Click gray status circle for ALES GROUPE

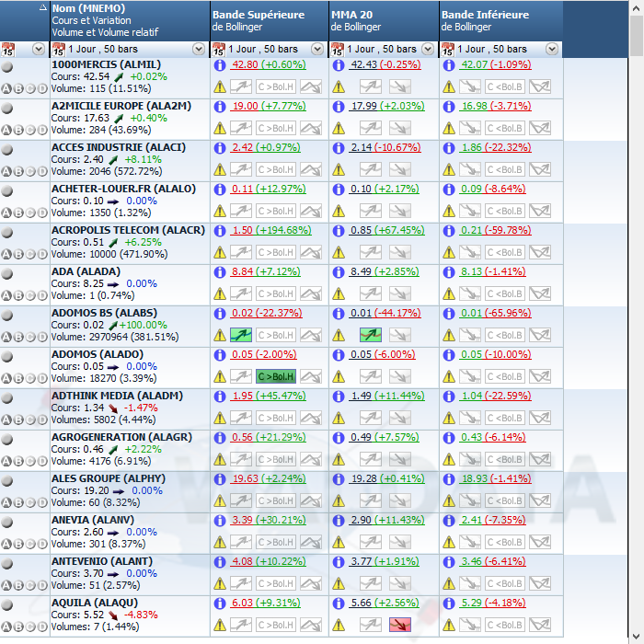click(7, 480)
